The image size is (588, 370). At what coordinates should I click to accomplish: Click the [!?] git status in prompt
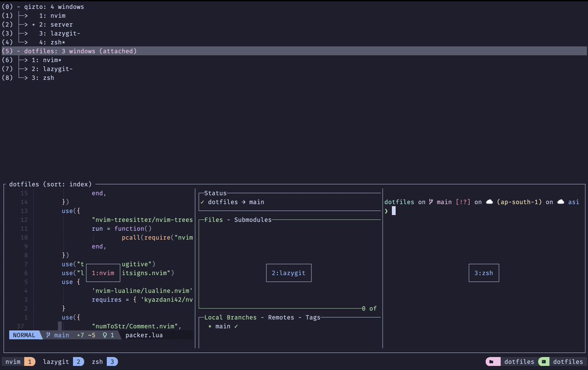[462, 202]
